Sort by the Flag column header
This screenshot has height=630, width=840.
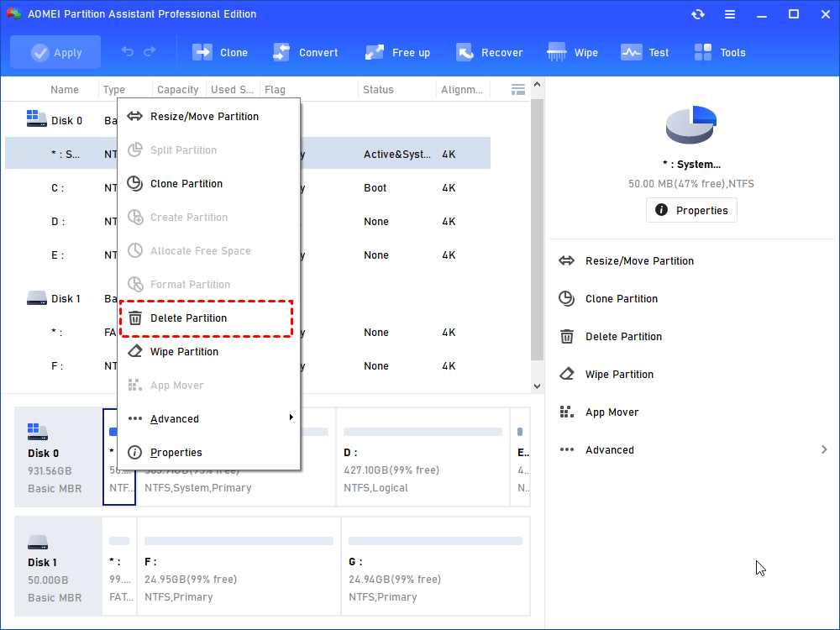point(275,90)
